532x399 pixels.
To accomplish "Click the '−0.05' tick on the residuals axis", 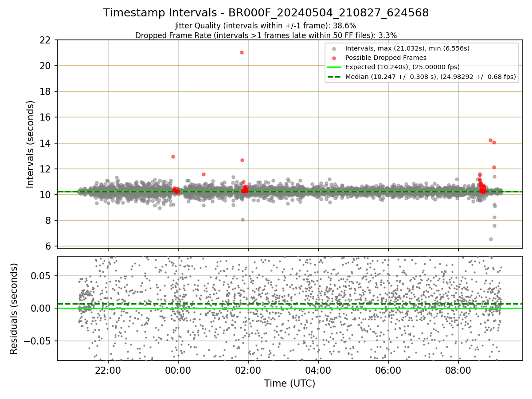I will click(x=38, y=341).
